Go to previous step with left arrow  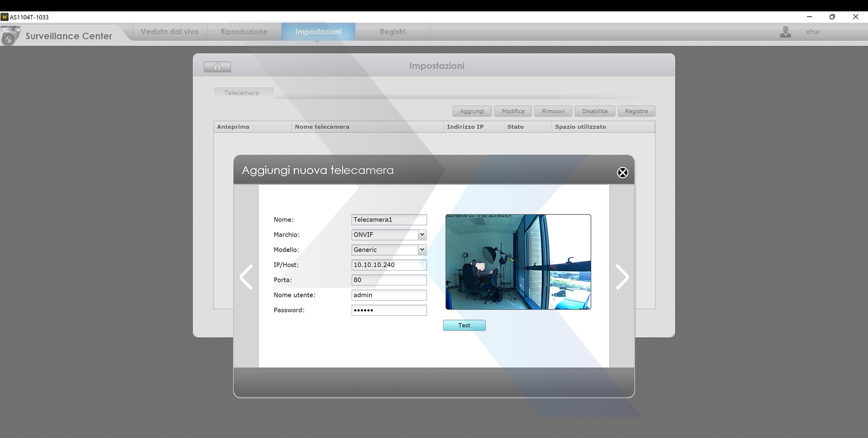(246, 277)
